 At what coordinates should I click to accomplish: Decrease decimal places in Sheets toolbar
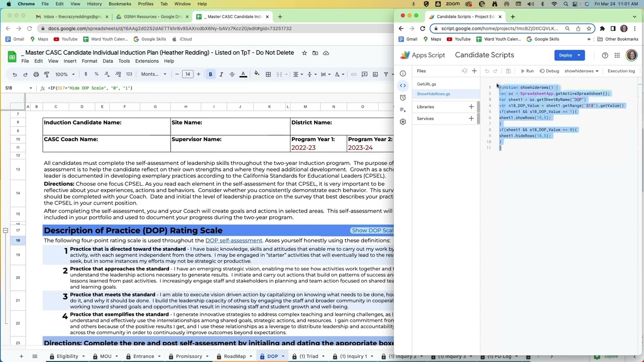pos(107,74)
